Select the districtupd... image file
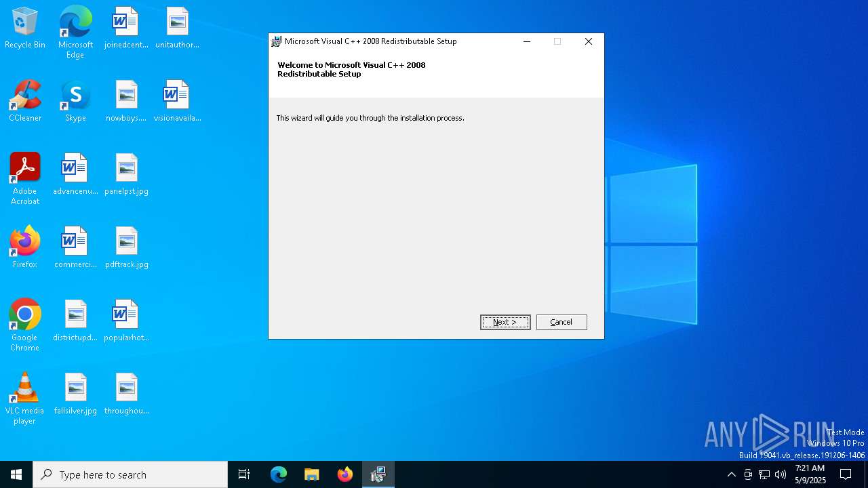 pyautogui.click(x=75, y=321)
